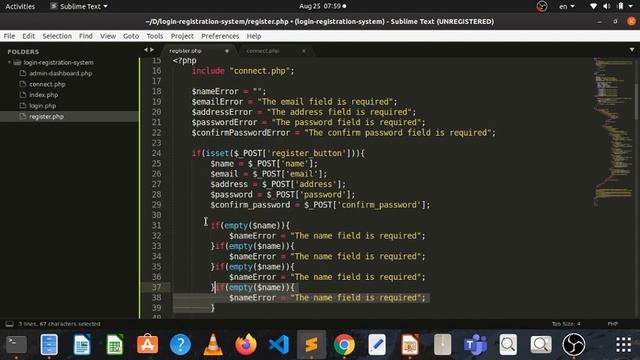
Task: Click the unsaved dot on register.php tab
Action: pos(227,51)
